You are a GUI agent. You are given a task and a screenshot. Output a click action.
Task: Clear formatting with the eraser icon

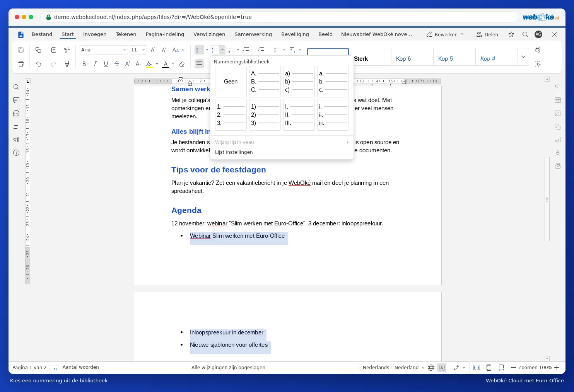tap(182, 64)
